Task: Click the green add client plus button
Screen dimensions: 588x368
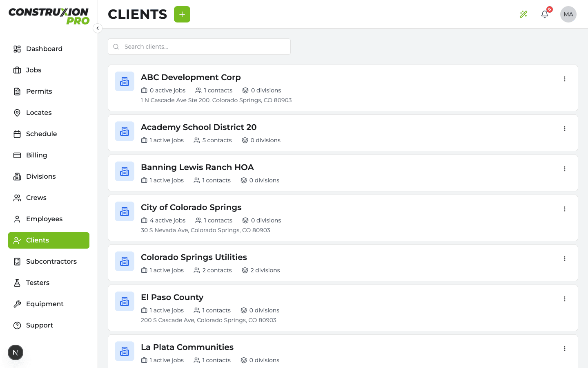Action: coord(182,14)
